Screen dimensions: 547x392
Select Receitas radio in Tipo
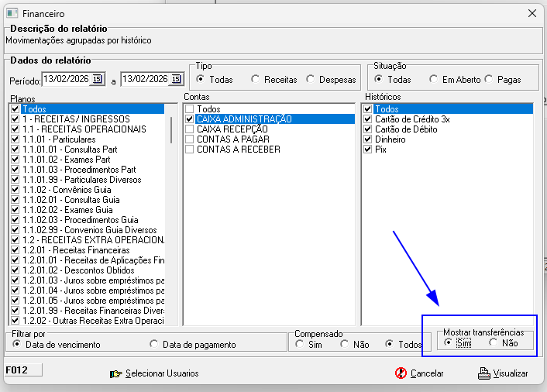(x=256, y=79)
